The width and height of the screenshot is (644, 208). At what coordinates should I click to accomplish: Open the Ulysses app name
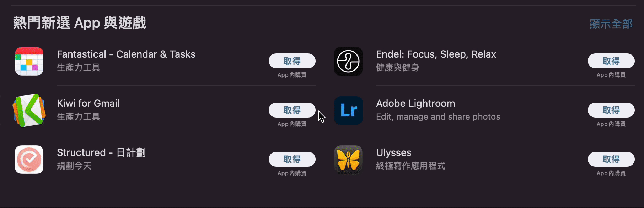click(393, 152)
